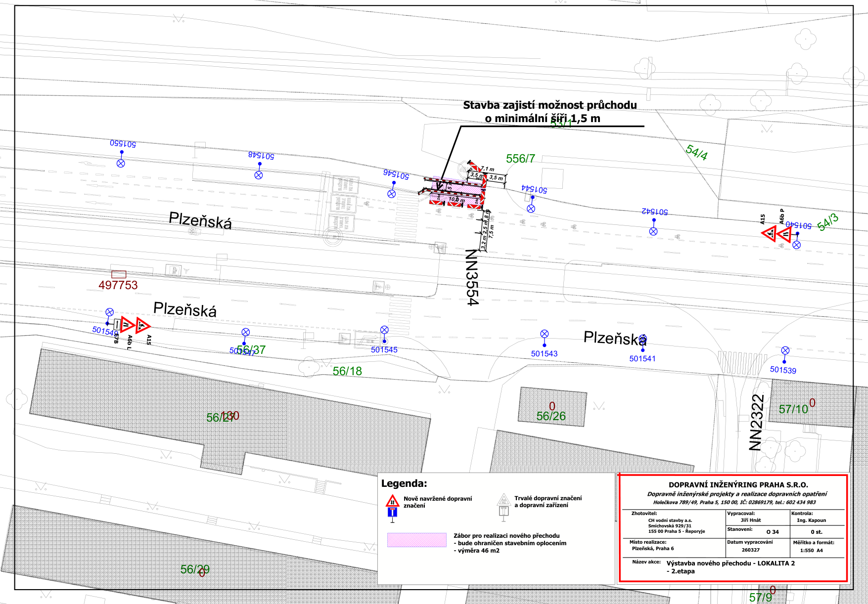Viewport: 868px width, 604px height.
Task: Expand the green parcel number 56/18
Action: coord(347,371)
